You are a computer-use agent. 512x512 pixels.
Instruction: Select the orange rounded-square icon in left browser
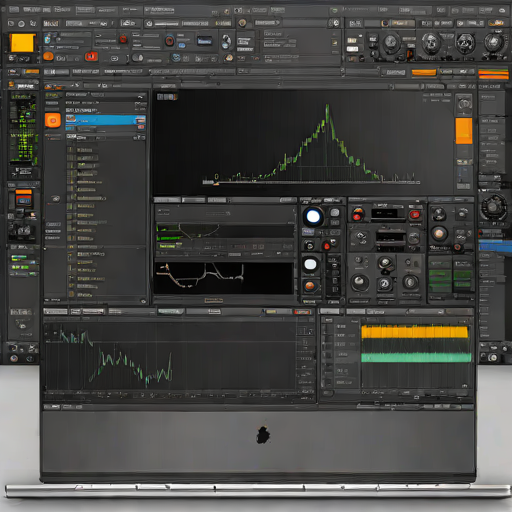click(53, 120)
